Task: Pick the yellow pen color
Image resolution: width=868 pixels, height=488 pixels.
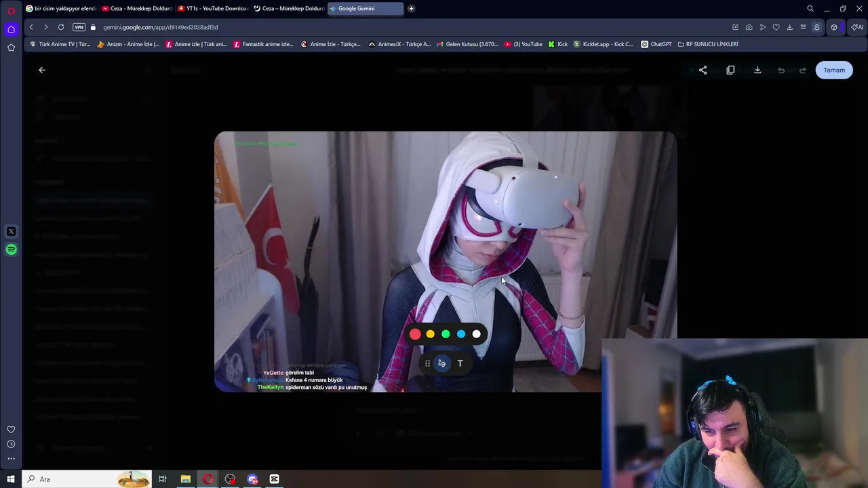Action: [x=430, y=333]
